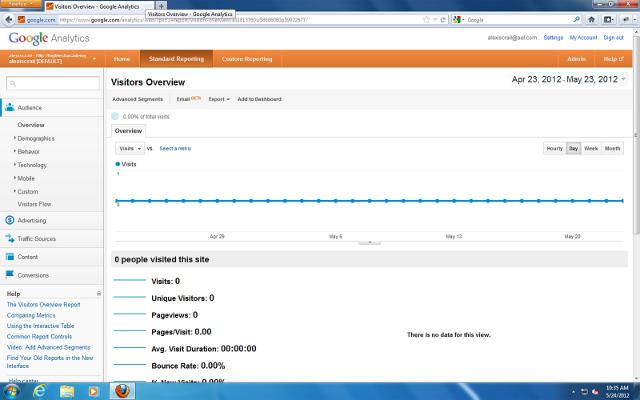Select the Content section icon
The image size is (640, 400).
[9, 257]
